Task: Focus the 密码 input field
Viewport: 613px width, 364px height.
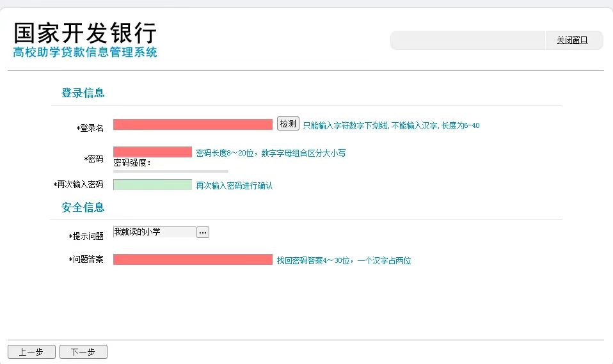Action: (x=152, y=152)
